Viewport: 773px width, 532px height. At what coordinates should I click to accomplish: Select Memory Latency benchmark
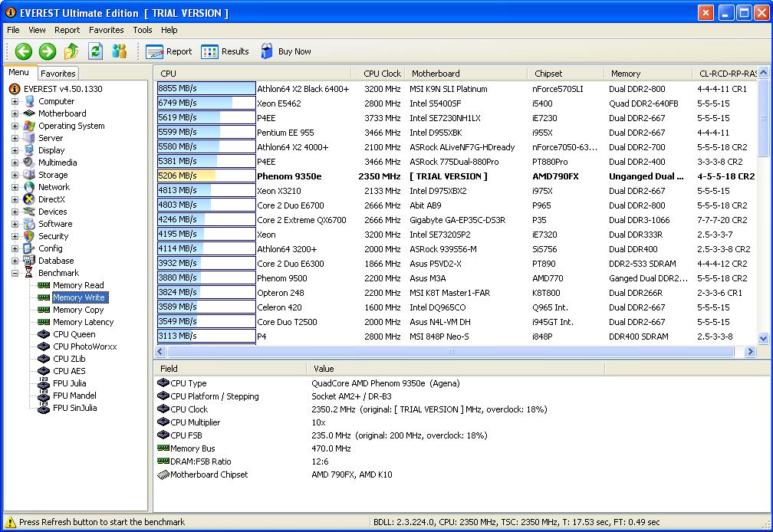(84, 322)
